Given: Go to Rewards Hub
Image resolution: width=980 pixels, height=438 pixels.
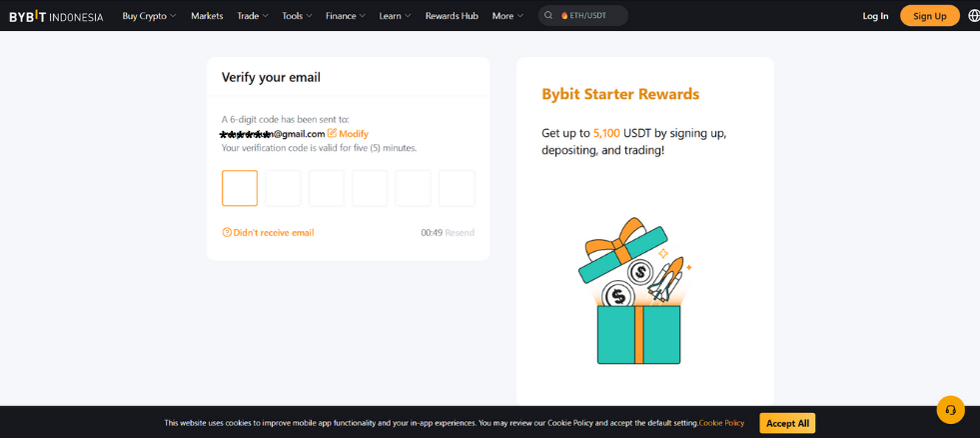Looking at the screenshot, I should click(x=452, y=16).
